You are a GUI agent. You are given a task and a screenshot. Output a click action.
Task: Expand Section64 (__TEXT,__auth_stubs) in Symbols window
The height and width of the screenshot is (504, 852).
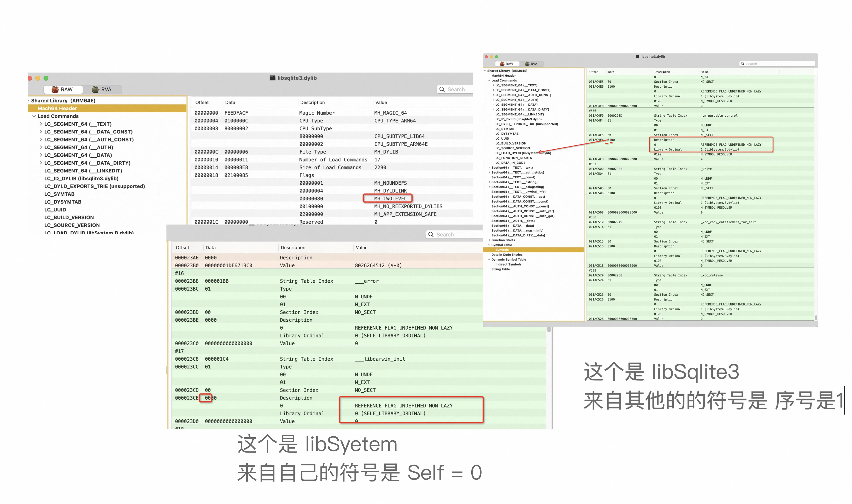point(489,172)
